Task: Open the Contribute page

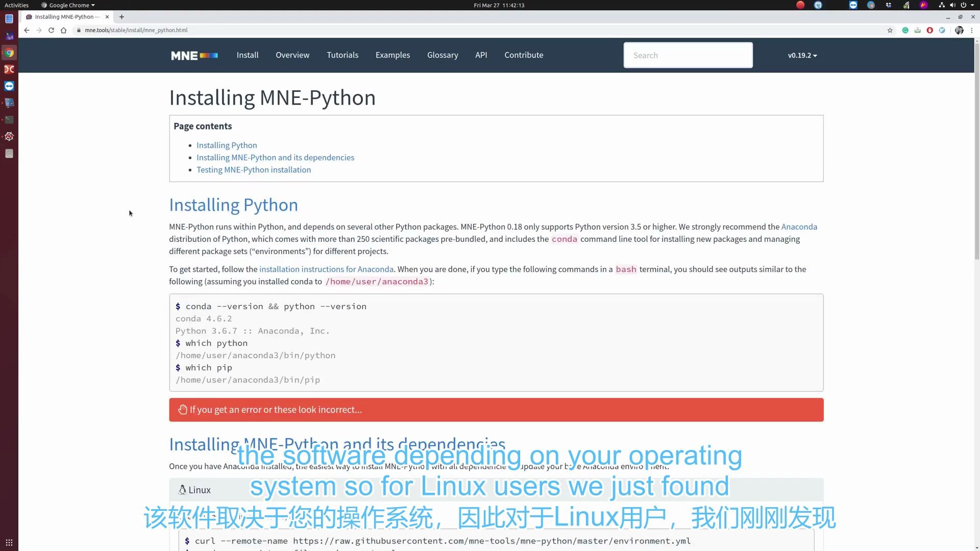Action: pyautogui.click(x=524, y=55)
